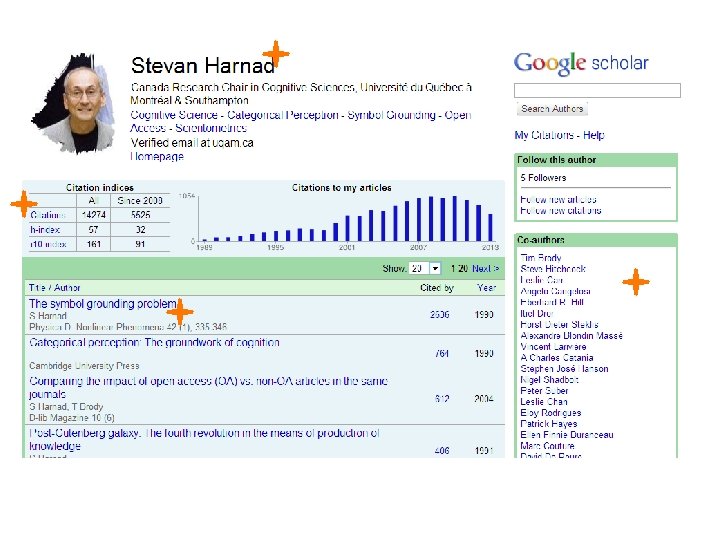Open the My Citations link
The height and width of the screenshot is (540, 720).
tap(544, 135)
